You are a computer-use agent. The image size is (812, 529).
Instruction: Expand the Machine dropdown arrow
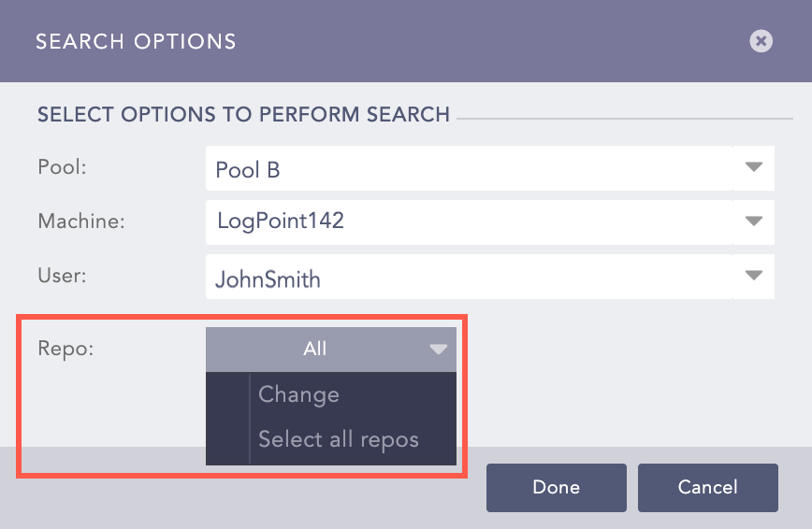(x=754, y=222)
